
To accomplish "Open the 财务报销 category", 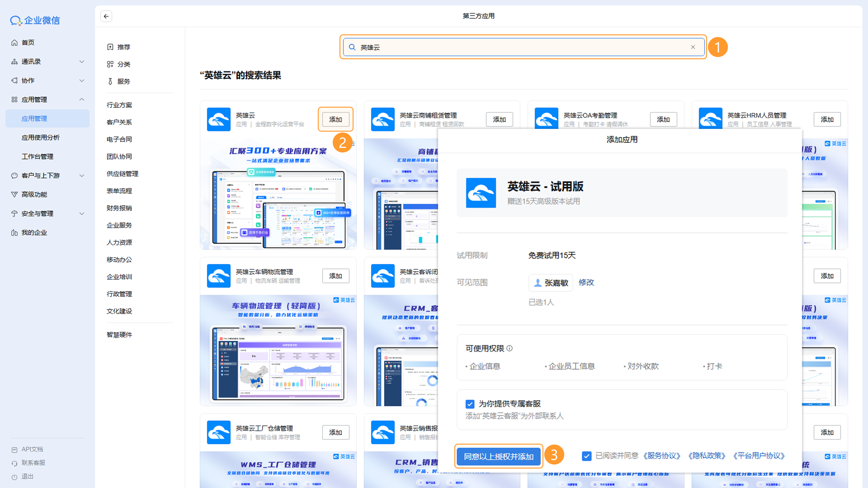I will (x=119, y=208).
